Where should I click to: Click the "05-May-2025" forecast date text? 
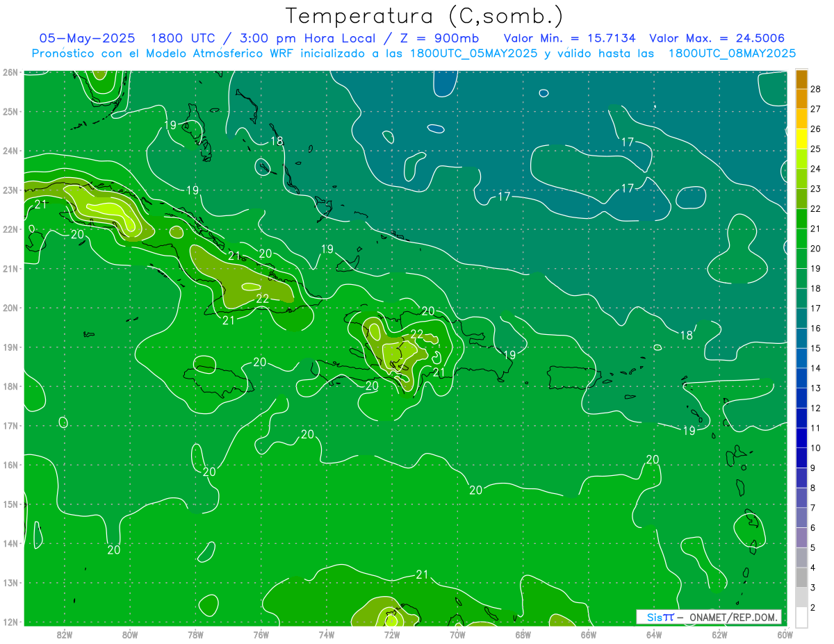pos(88,38)
